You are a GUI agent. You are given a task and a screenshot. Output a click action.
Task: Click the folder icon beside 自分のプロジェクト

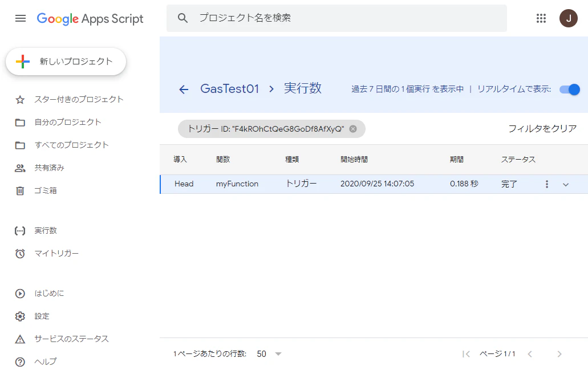(x=20, y=123)
